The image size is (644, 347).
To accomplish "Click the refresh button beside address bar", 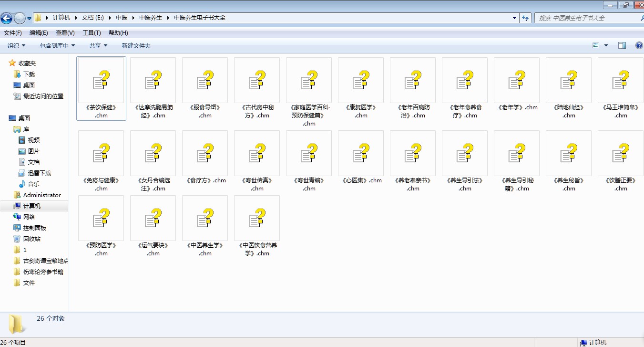I will pos(525,18).
